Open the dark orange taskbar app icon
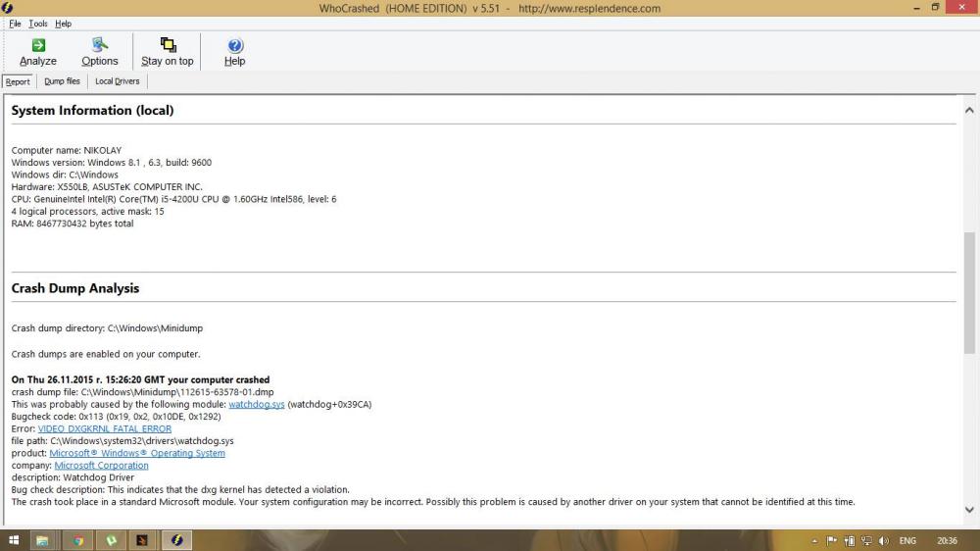Screen dimensions: 980x551 (142, 540)
